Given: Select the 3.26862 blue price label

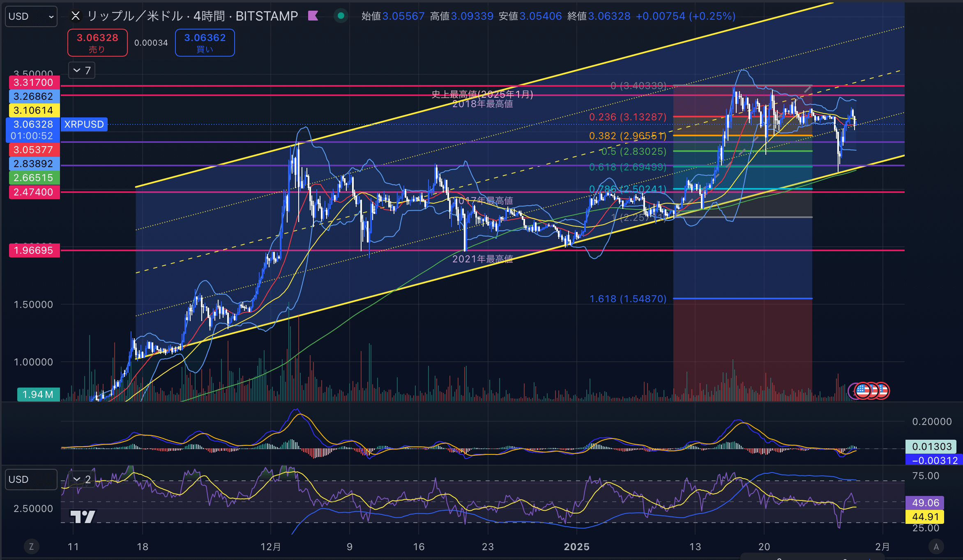Looking at the screenshot, I should point(35,96).
